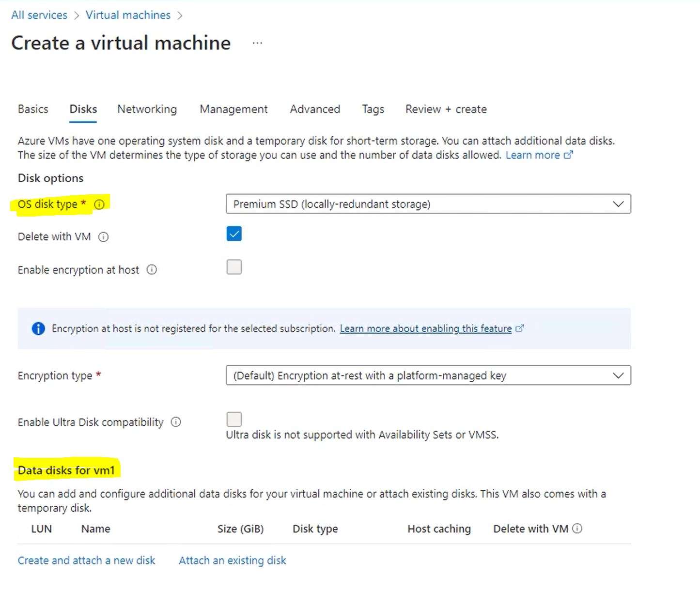Click the Enable encryption at host info icon

click(x=152, y=270)
